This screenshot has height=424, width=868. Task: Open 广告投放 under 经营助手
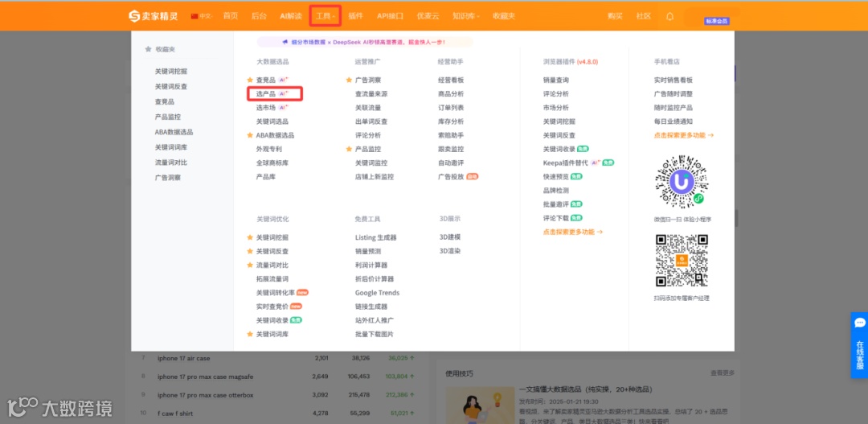pos(451,177)
